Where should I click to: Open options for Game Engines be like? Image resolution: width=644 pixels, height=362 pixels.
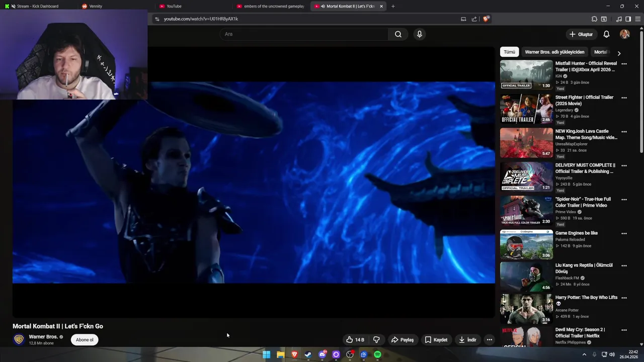(624, 233)
